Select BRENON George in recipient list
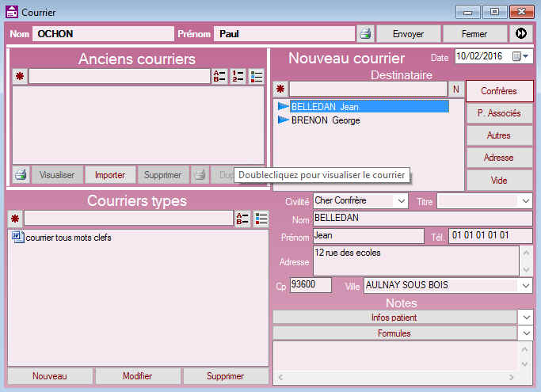The image size is (541, 392). pyautogui.click(x=326, y=120)
